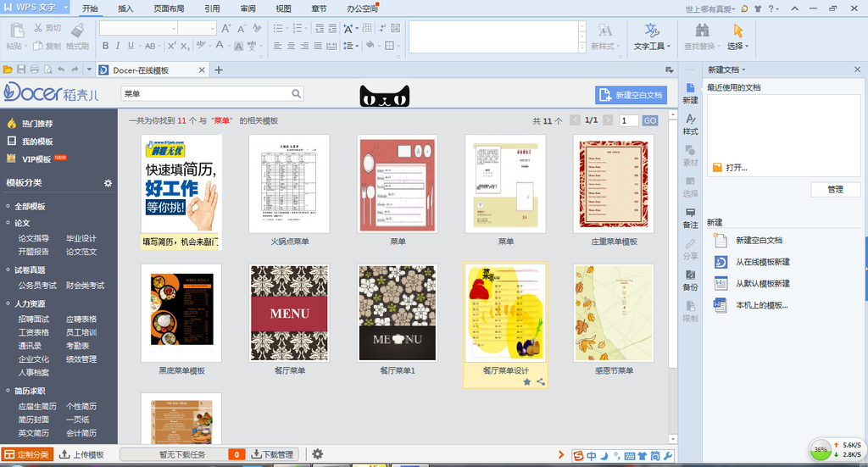Click the Cut (剪切) scissors icon
Viewport: 868px width, 467px height.
point(37,28)
